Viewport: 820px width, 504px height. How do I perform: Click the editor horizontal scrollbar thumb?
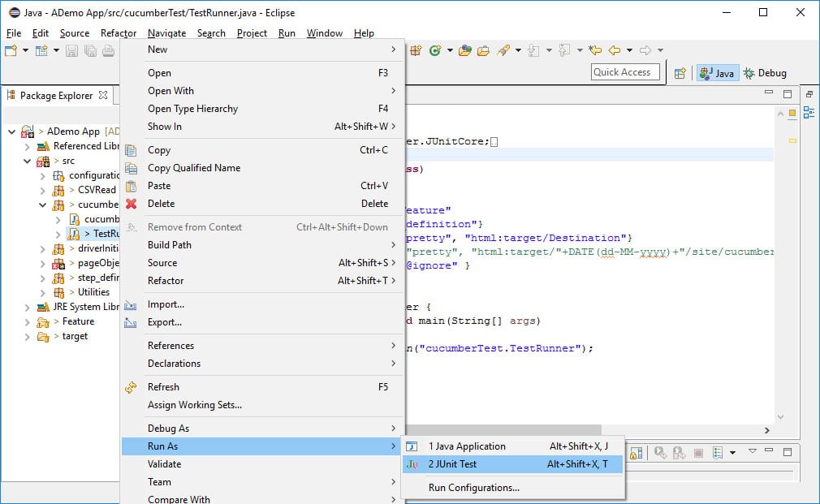(x=503, y=430)
